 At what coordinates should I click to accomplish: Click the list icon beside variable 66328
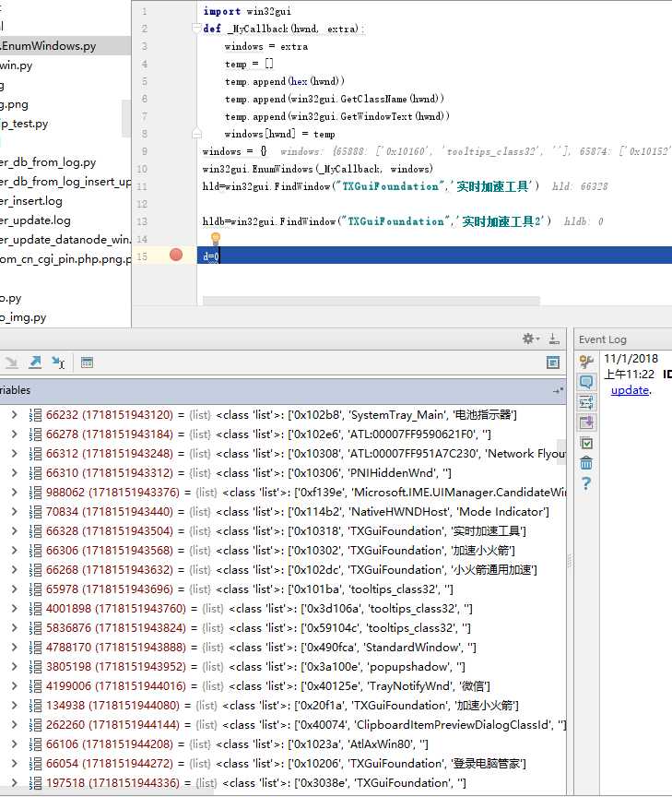[35, 531]
